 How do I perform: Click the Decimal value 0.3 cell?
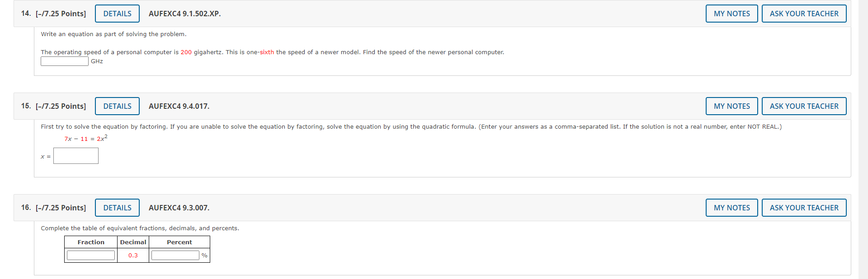(132, 255)
